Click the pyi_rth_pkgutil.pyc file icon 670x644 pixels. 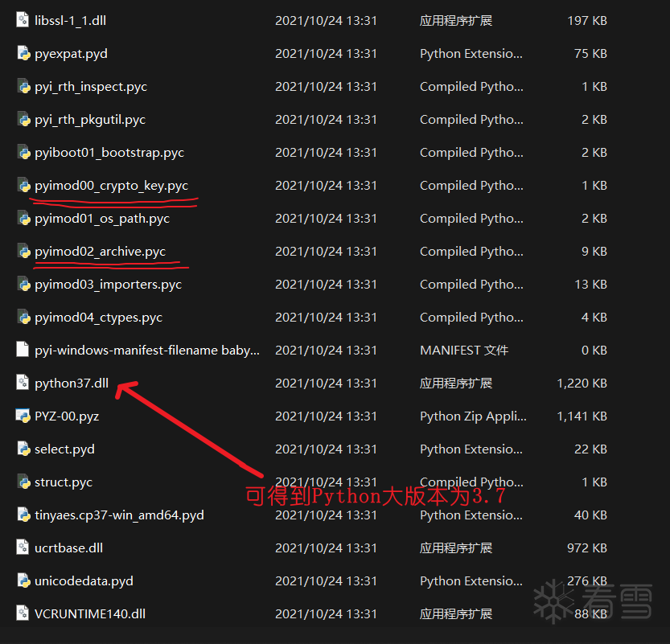23,119
